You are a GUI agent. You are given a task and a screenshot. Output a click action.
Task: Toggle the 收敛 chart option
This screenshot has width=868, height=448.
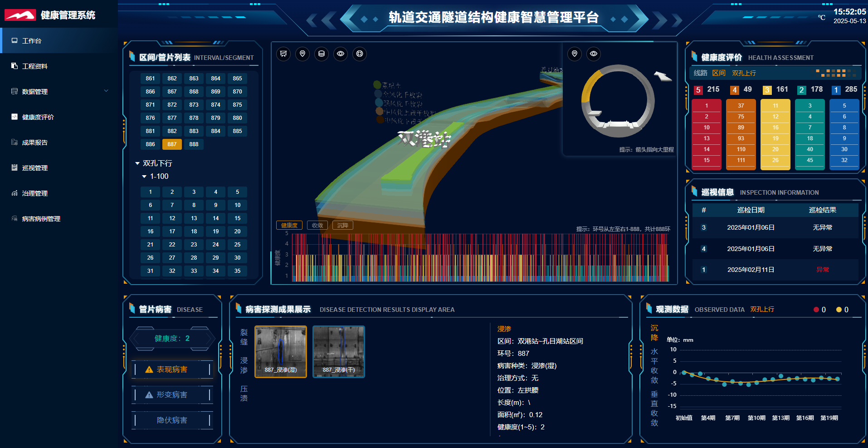(x=317, y=226)
